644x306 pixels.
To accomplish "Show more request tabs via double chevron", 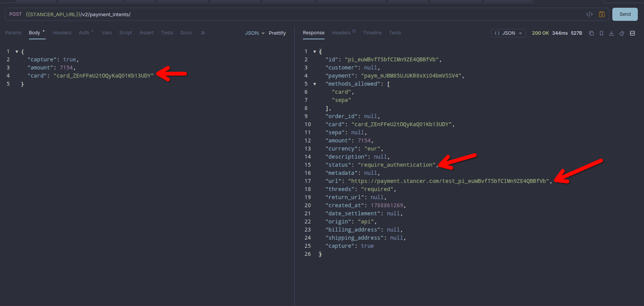I will [x=203, y=33].
